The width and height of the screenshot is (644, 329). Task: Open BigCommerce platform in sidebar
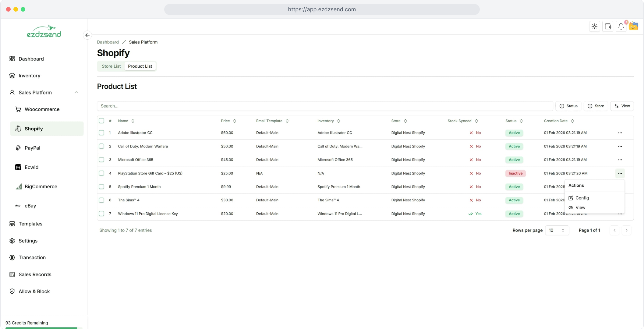[x=41, y=186]
